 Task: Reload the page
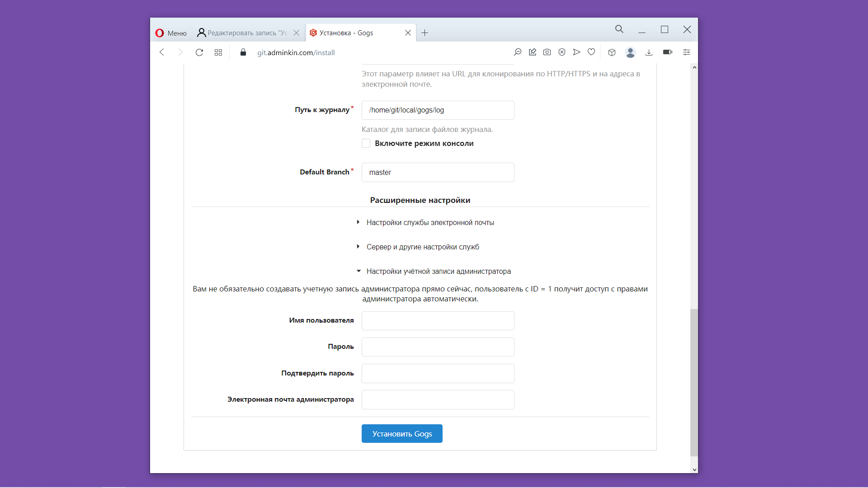[199, 52]
